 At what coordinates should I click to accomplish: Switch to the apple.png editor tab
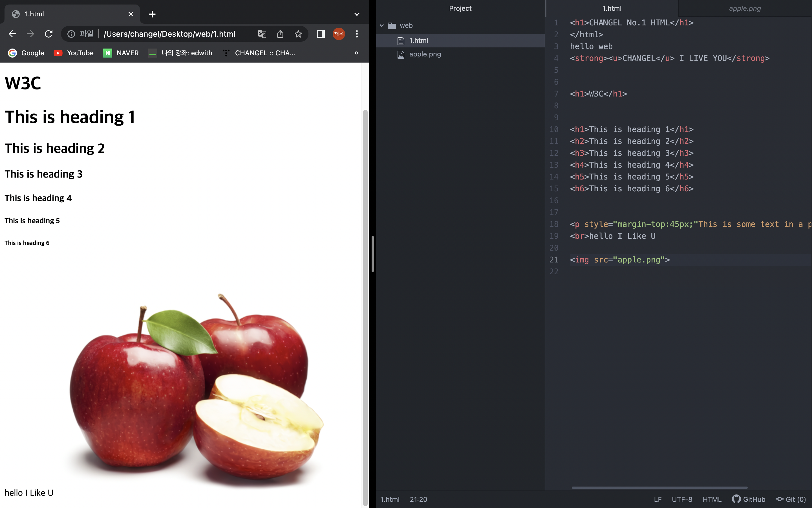tap(745, 8)
